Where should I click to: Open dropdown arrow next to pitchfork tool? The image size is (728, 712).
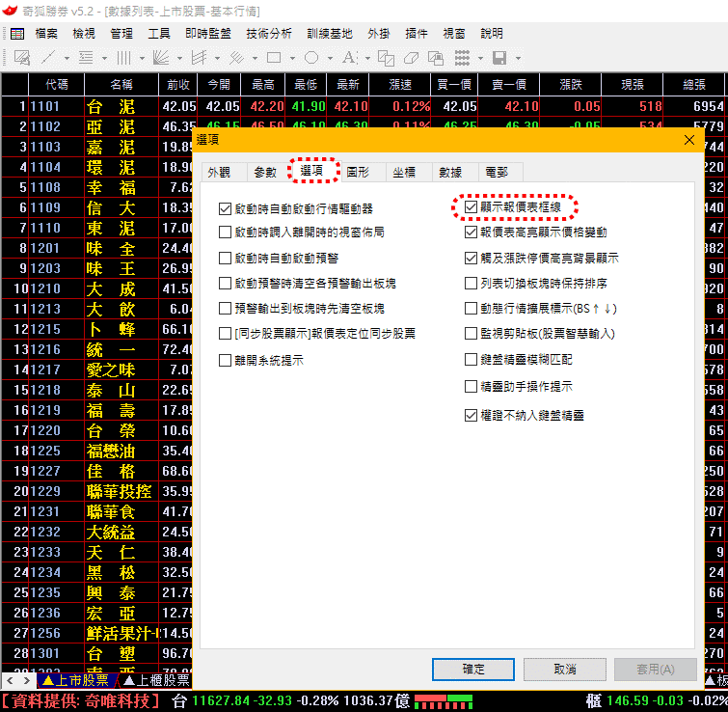[217, 59]
